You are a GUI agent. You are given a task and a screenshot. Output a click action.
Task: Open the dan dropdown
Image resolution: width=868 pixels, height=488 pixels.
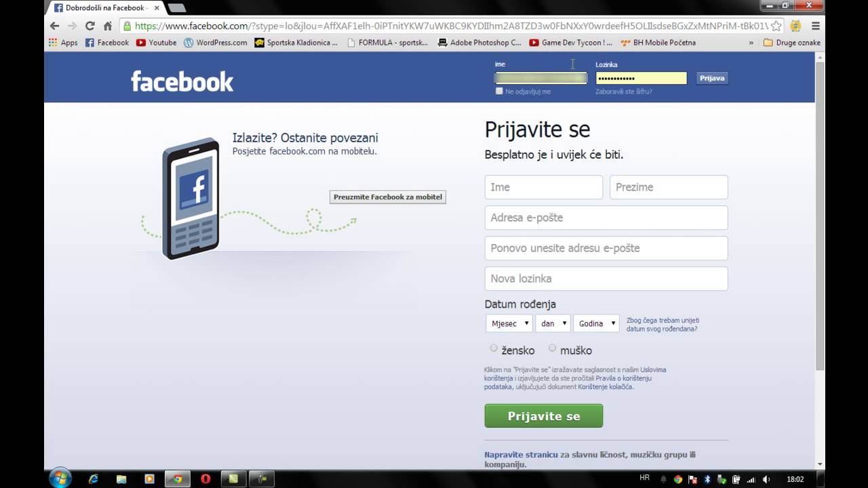[x=553, y=323]
